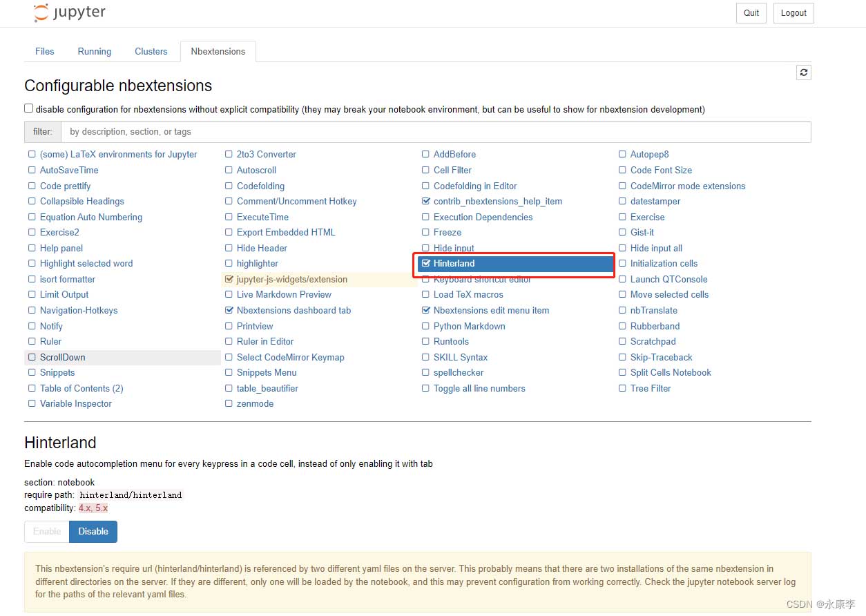This screenshot has height=616, width=866.
Task: Open the Files tab
Action: (44, 51)
